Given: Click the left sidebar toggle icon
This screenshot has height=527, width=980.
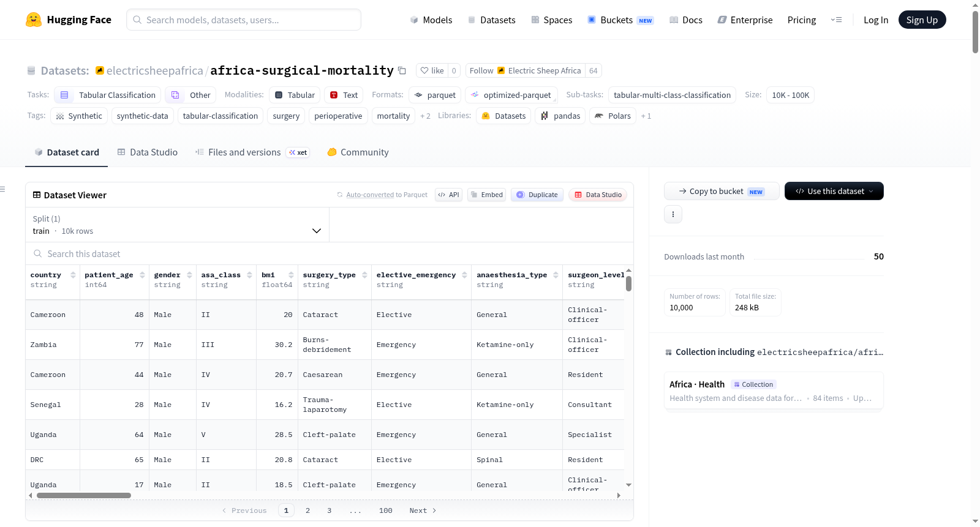Looking at the screenshot, I should pos(2,189).
